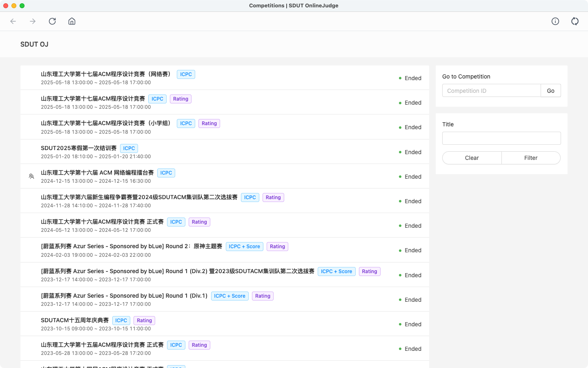
Task: Click the browser back arrow icon
Action: 13,21
